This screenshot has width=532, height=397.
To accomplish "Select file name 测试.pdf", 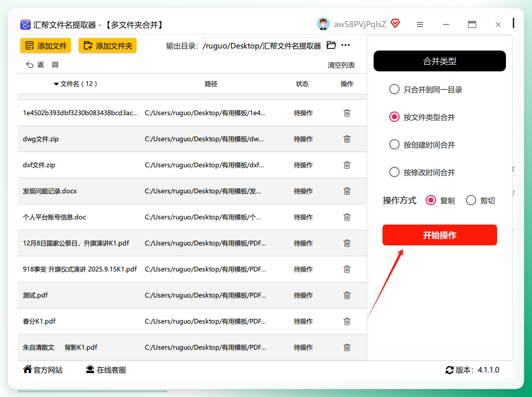I will point(35,295).
